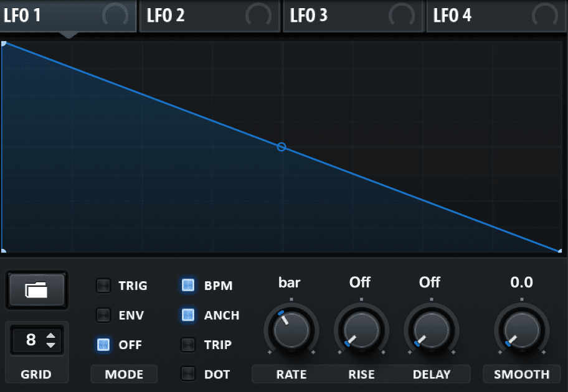Open the LFO shape preset folder

37,291
